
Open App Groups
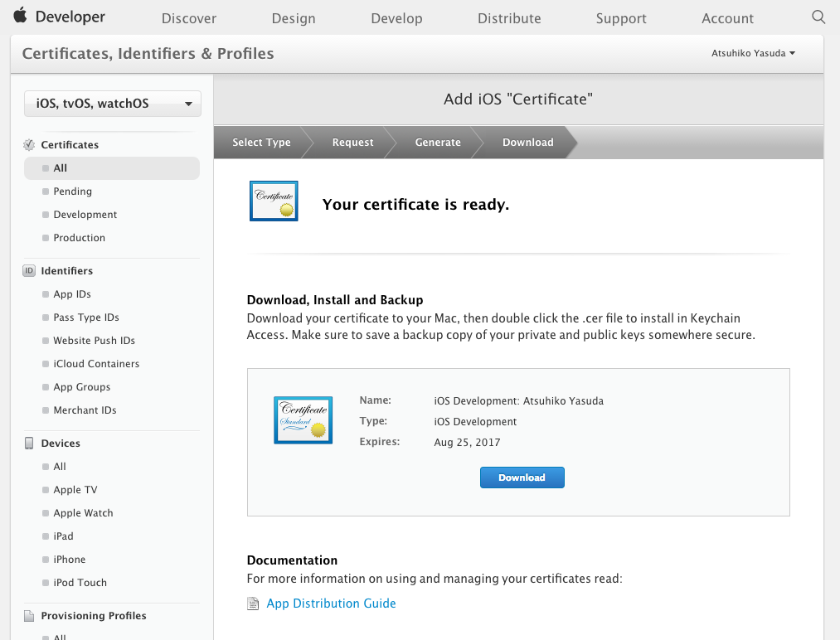click(x=81, y=386)
